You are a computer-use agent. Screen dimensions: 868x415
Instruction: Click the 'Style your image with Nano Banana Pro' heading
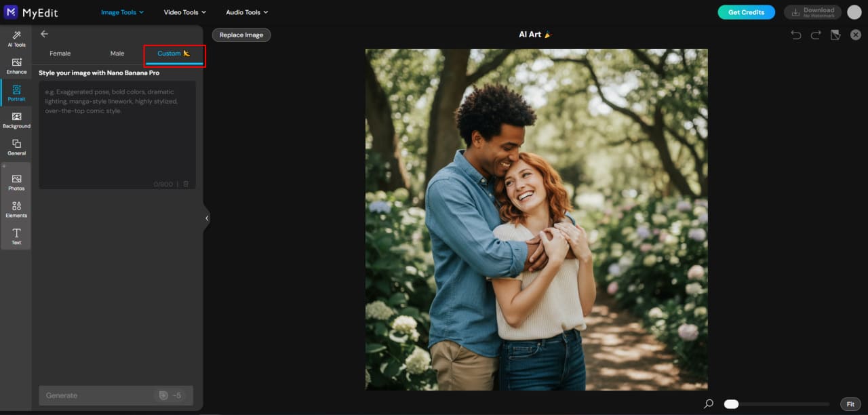coord(99,73)
